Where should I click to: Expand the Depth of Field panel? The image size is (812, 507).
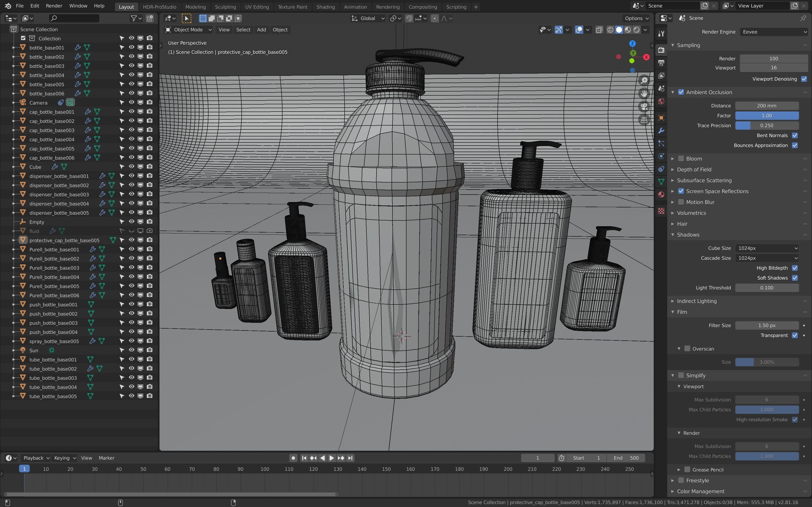coord(694,170)
